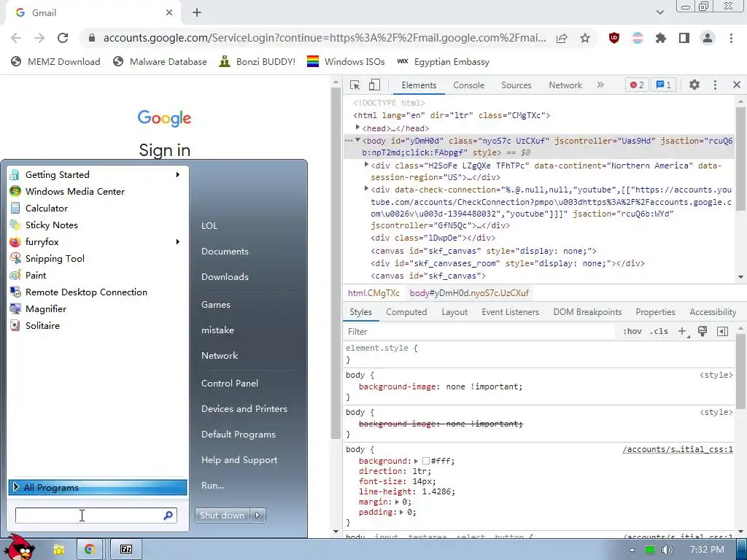Click the Chrome icon on the taskbar

[x=89, y=549]
